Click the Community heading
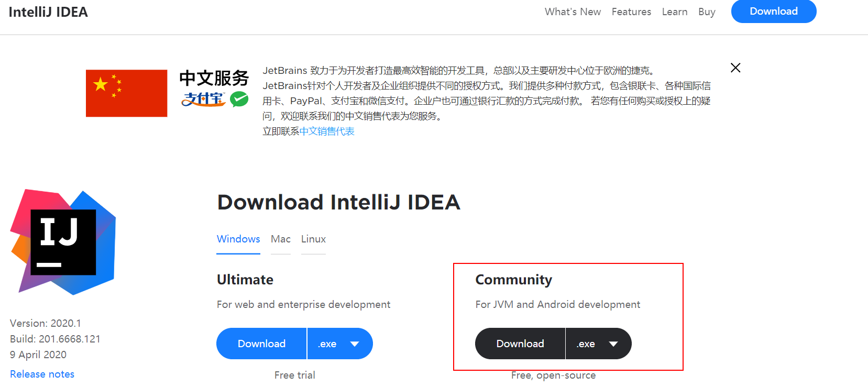Viewport: 868px width, 387px height. (514, 280)
